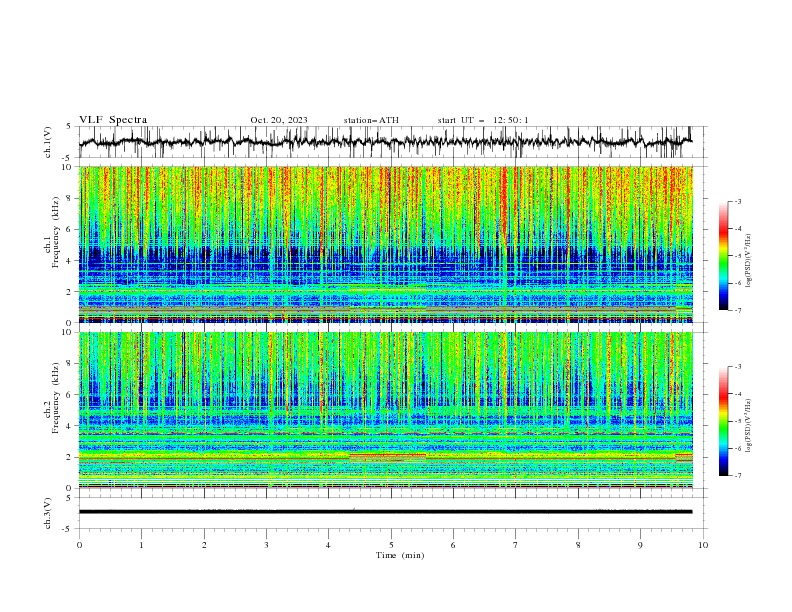Click time axis tick label '10'
The width and height of the screenshot is (792, 612).
703,545
